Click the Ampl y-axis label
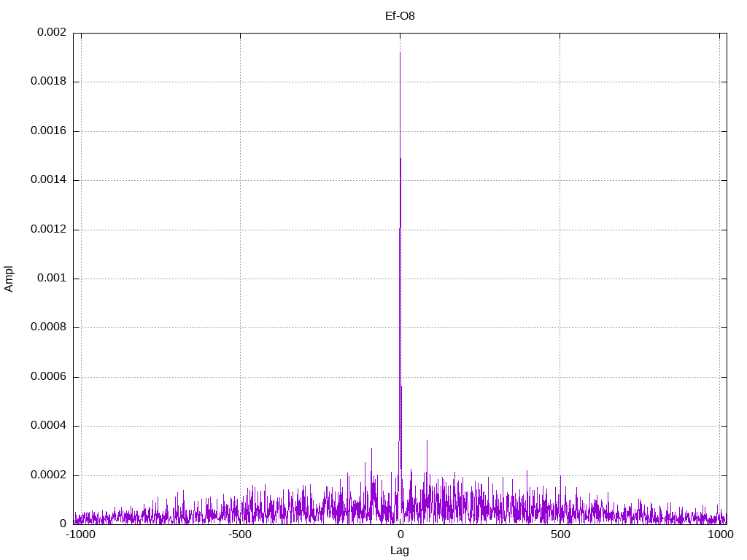The height and width of the screenshot is (560, 747). point(9,279)
